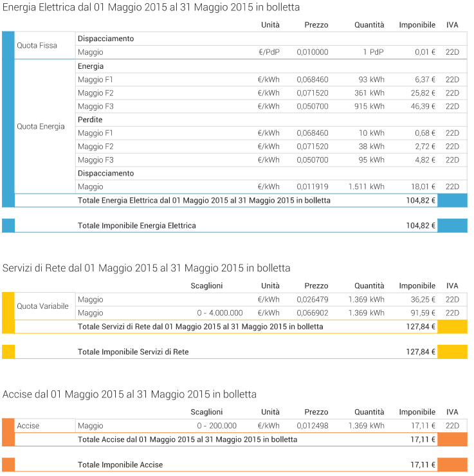Select the 'Totale Imponibile Energia Elettrica' label

pos(137,226)
